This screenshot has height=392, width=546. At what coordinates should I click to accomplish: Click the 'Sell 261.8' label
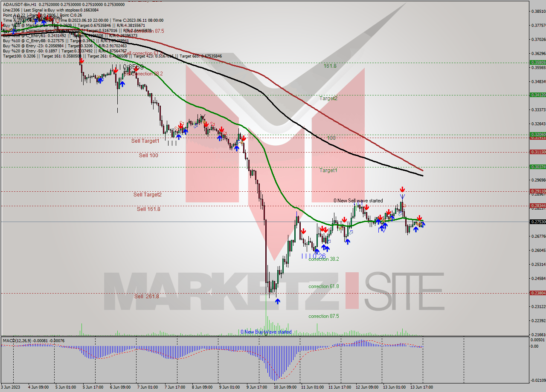147,297
